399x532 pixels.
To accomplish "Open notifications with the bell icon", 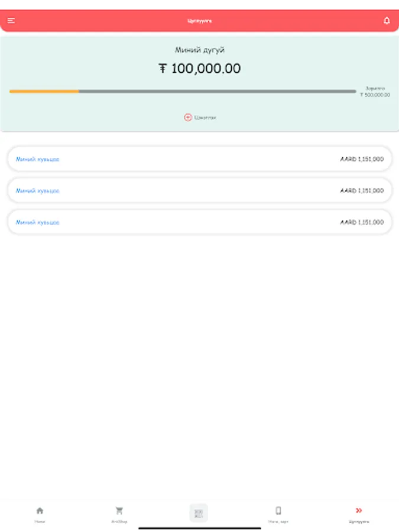I will click(387, 21).
